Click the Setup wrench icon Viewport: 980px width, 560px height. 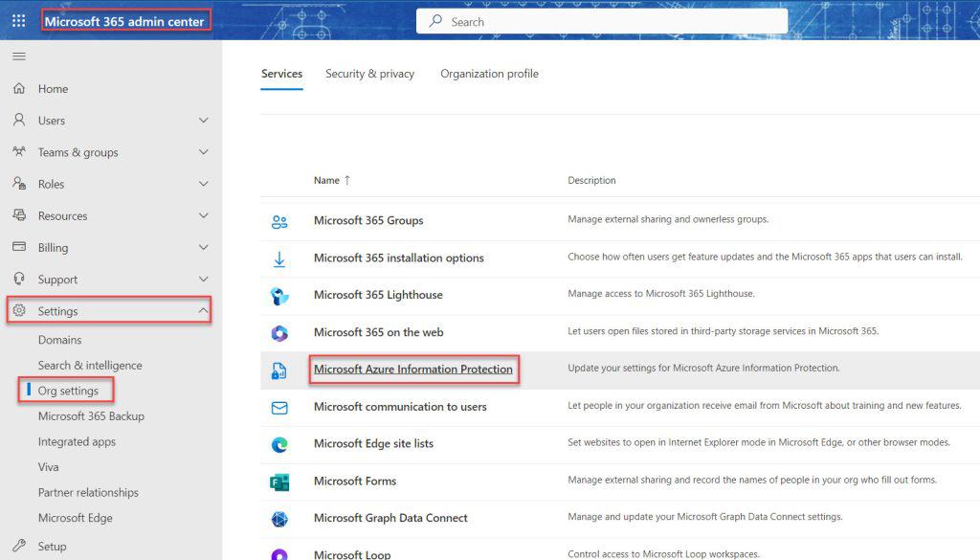pos(19,546)
